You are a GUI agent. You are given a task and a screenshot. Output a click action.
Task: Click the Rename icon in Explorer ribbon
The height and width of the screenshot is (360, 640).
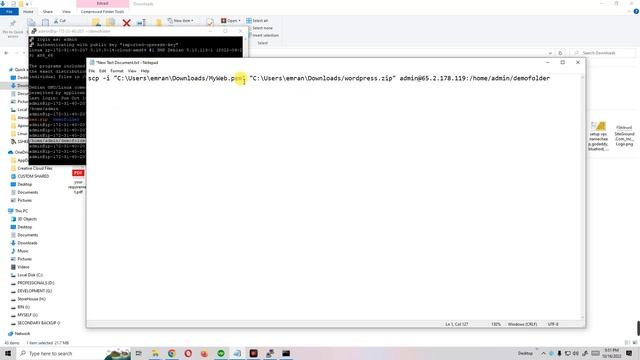click(x=141, y=23)
